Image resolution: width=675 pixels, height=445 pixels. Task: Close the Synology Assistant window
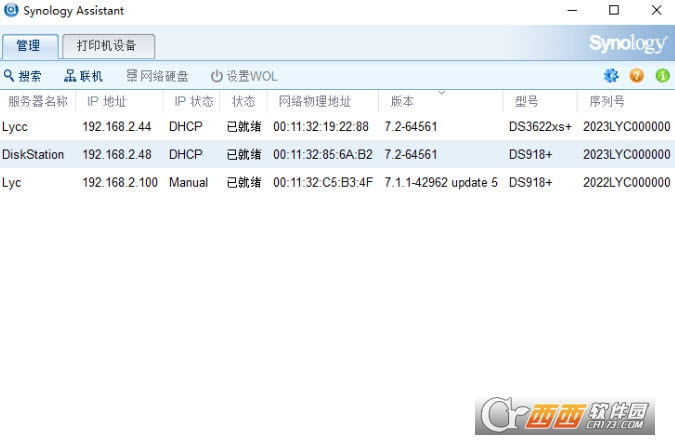(656, 10)
